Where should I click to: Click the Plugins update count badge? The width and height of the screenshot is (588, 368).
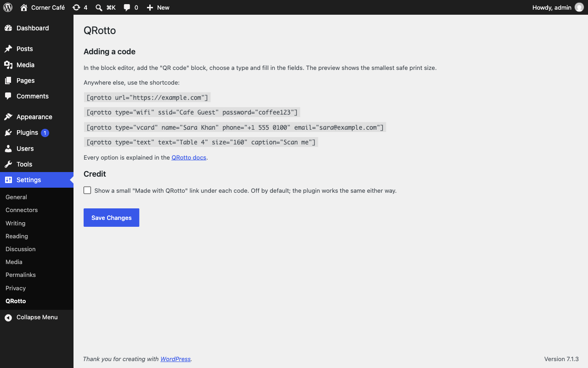click(45, 133)
